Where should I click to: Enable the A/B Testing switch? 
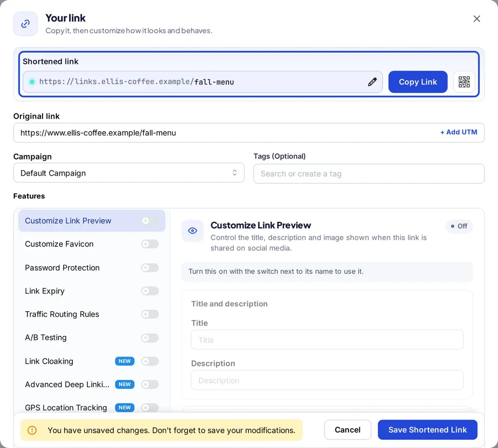click(150, 337)
